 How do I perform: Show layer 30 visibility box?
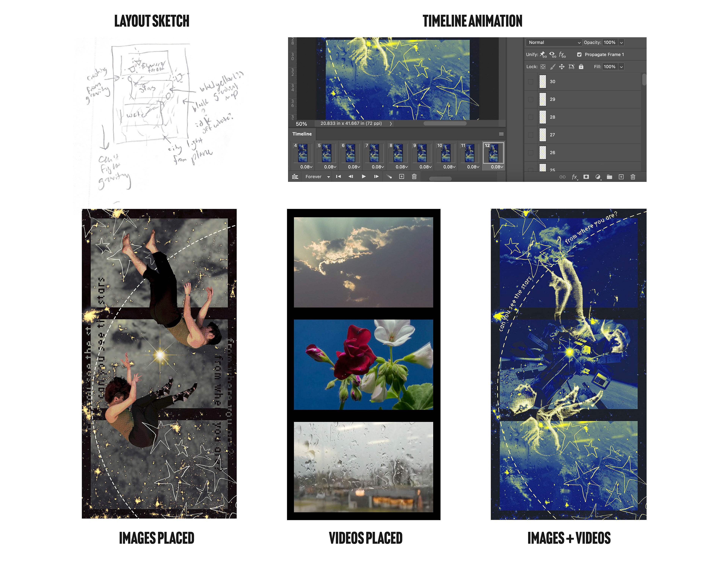531,82
